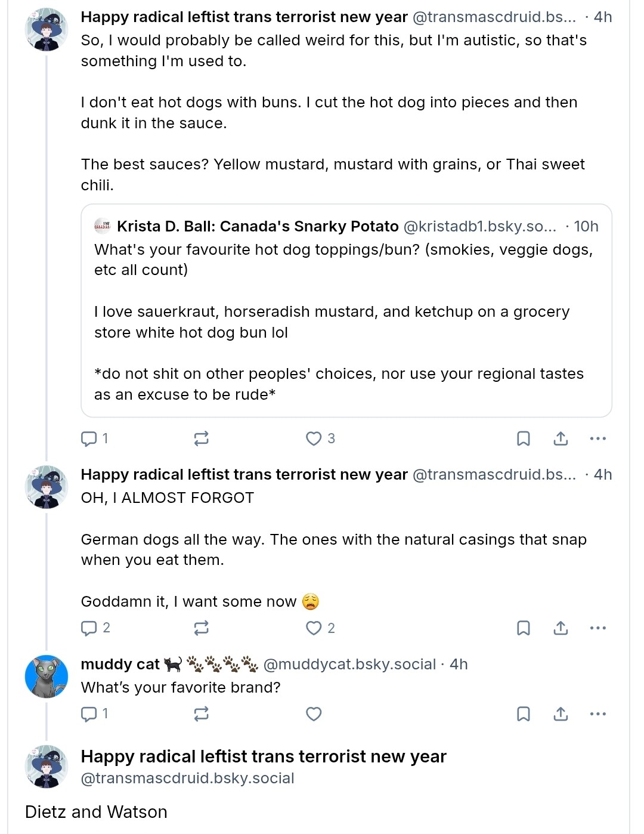Open muddy cat's profile avatar
Viewport: 644px width, 834px height.
pos(47,677)
